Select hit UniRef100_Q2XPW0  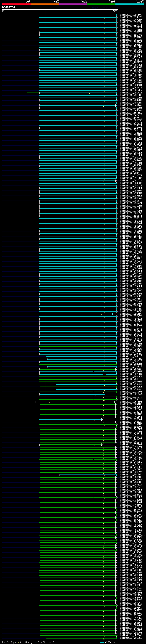(131, 354)
